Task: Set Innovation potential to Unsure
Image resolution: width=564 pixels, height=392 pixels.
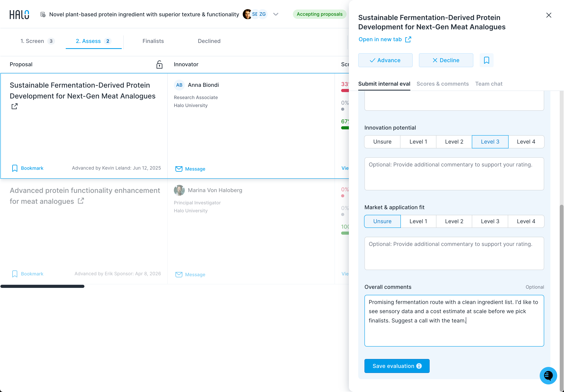Action: [x=382, y=142]
